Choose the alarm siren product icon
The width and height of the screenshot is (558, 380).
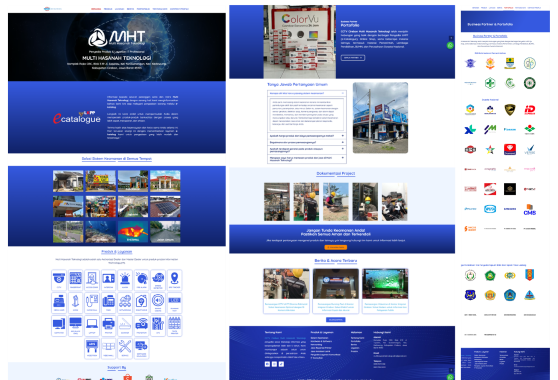(125, 279)
